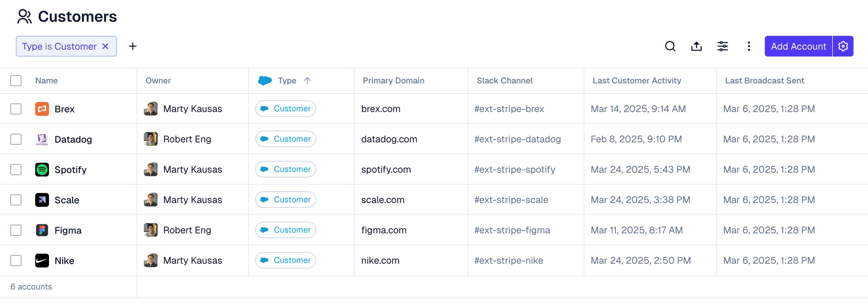Screen dimensions: 868x304
Task: Open the #ext-stripe-datadog Slack channel
Action: pos(518,139)
